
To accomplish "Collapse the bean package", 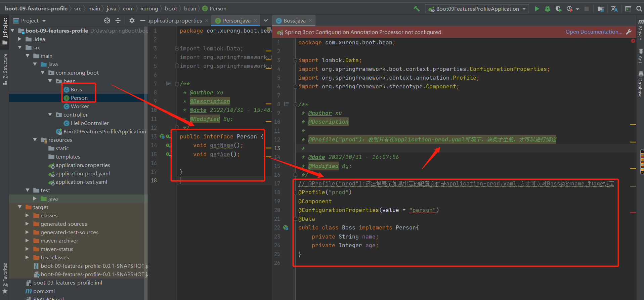I will pos(50,81).
